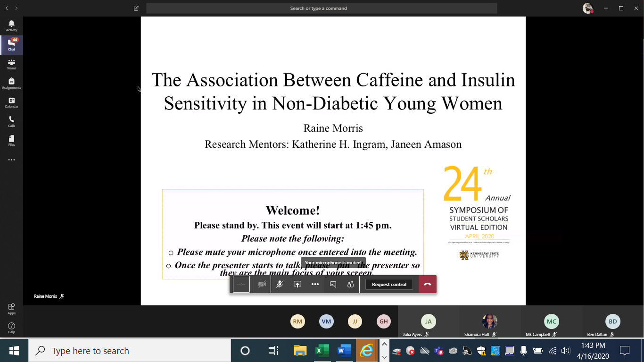This screenshot has height=362, width=644.
Task: Open Excel from the Windows taskbar
Action: tap(322, 351)
